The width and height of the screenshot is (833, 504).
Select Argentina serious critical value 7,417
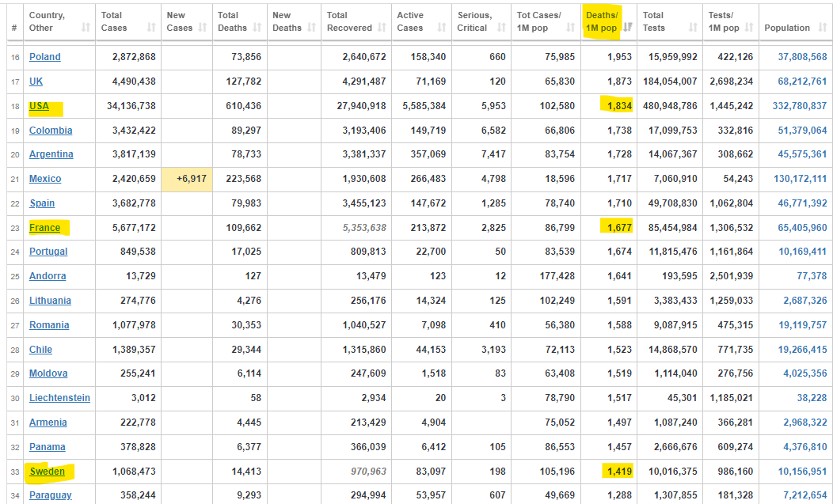coord(493,154)
